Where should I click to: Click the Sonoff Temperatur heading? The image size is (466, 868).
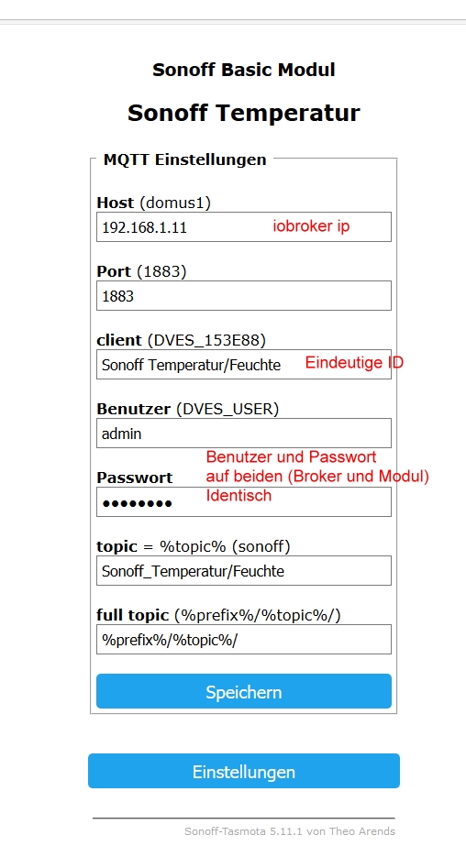point(244,113)
